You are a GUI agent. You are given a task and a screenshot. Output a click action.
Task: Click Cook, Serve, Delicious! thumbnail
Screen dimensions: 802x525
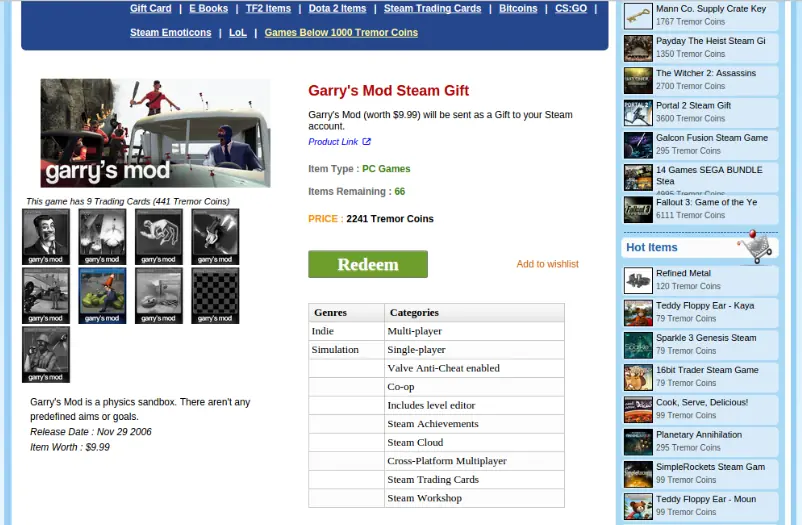(x=638, y=409)
